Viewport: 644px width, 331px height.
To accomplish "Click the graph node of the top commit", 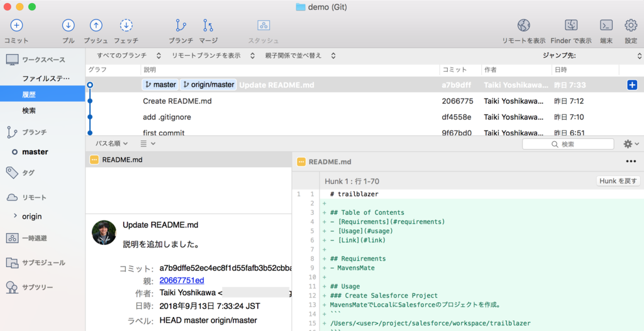I will point(90,85).
